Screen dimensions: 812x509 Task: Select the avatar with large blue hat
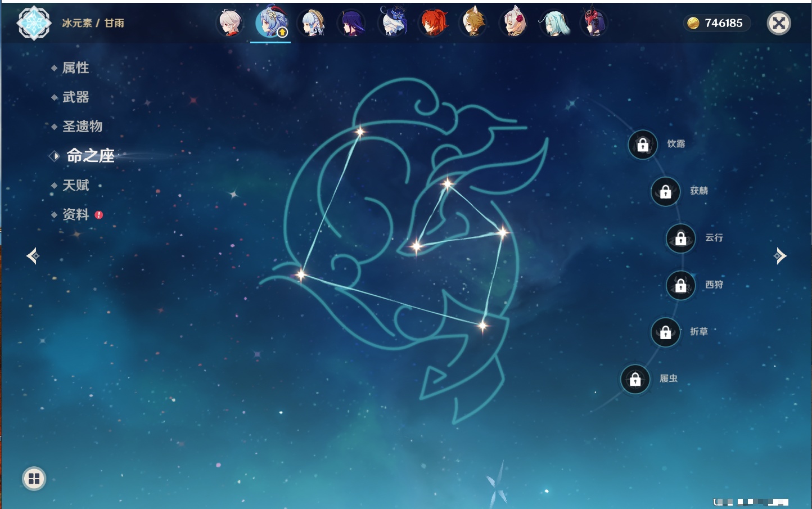point(393,22)
